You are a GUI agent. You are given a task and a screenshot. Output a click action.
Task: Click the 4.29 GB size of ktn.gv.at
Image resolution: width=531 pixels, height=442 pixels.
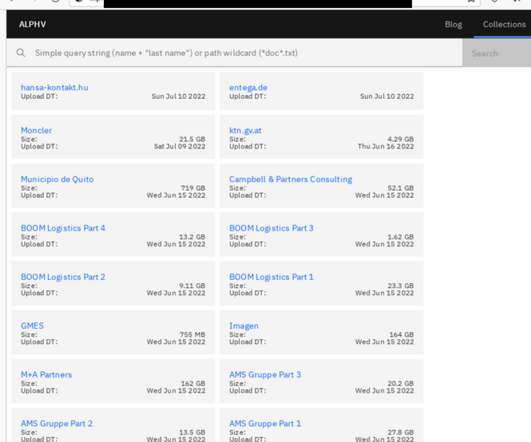click(401, 139)
